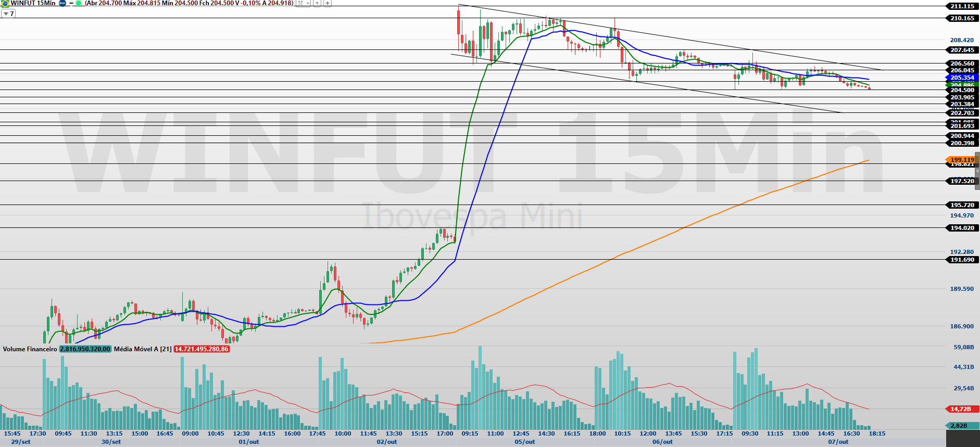Click the blue 205.354 moving average tag
The height and width of the screenshot is (447, 980).
tap(962, 78)
